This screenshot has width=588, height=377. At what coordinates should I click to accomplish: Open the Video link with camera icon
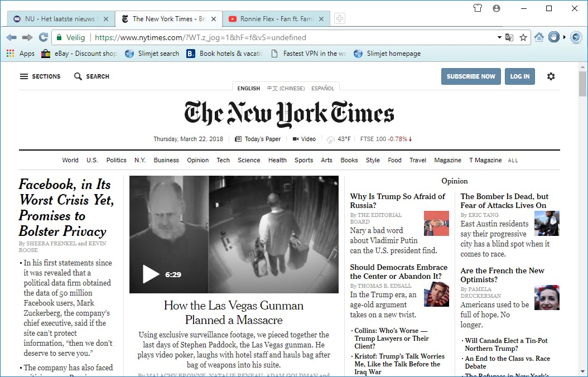304,139
